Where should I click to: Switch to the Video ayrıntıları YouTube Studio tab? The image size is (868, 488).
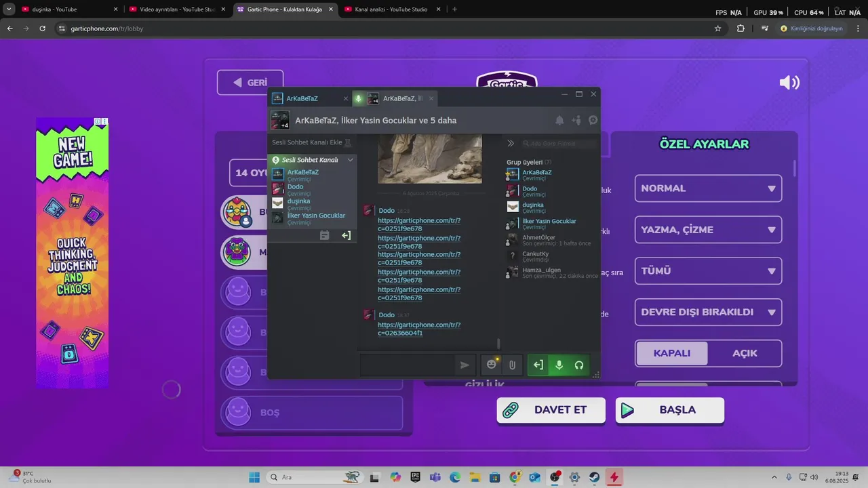click(177, 9)
